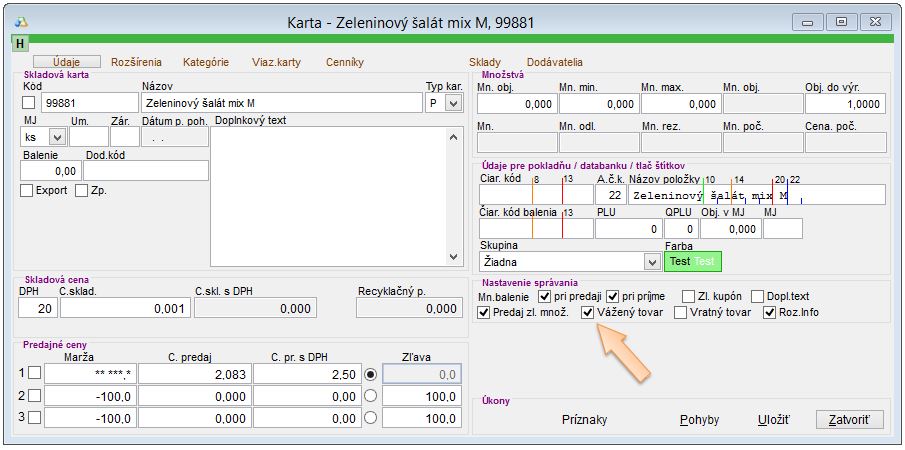Click the Uložiť button
This screenshot has width=905, height=450.
[774, 420]
